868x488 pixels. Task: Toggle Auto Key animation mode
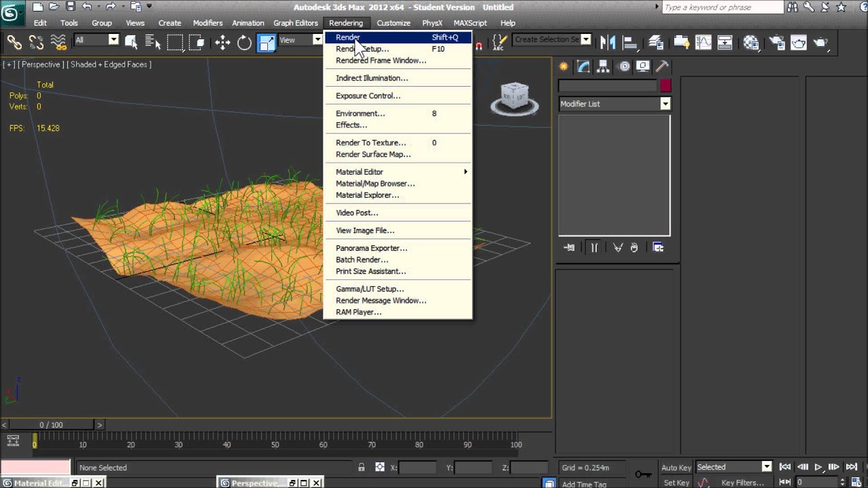[676, 468]
